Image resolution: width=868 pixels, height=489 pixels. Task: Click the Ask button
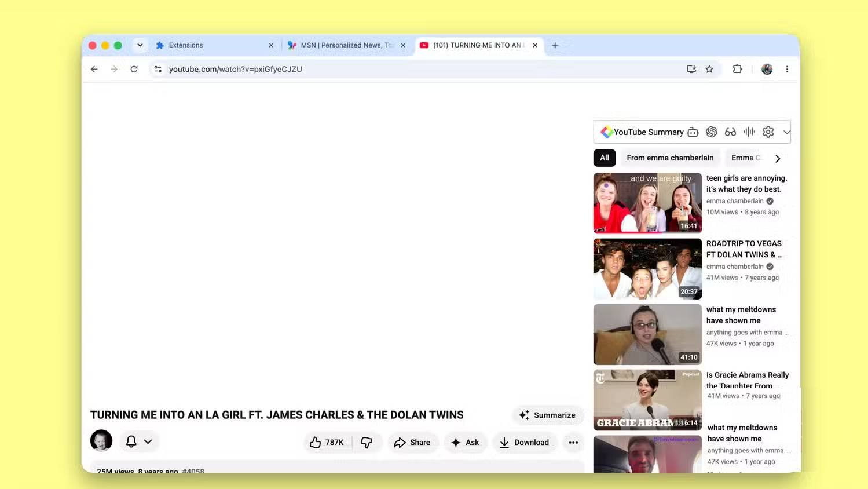coord(465,443)
